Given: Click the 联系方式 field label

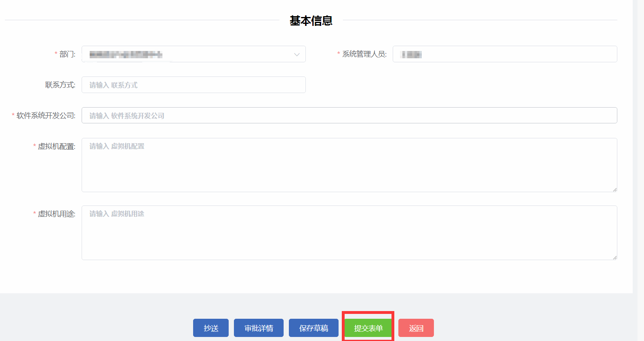Looking at the screenshot, I should (60, 85).
